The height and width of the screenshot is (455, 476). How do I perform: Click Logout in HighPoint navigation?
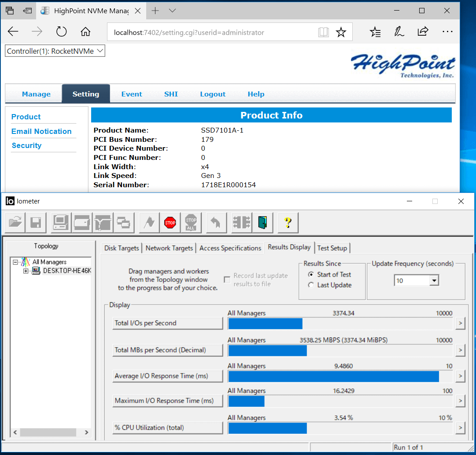[213, 94]
